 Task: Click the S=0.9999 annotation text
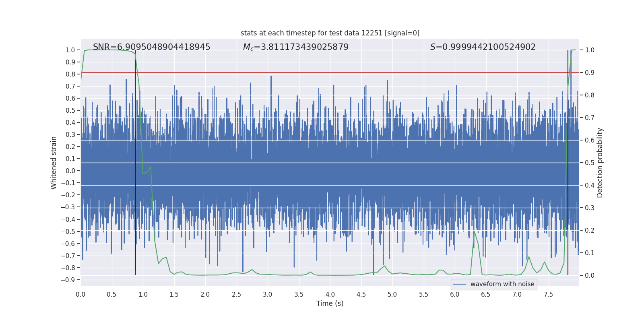coord(483,47)
